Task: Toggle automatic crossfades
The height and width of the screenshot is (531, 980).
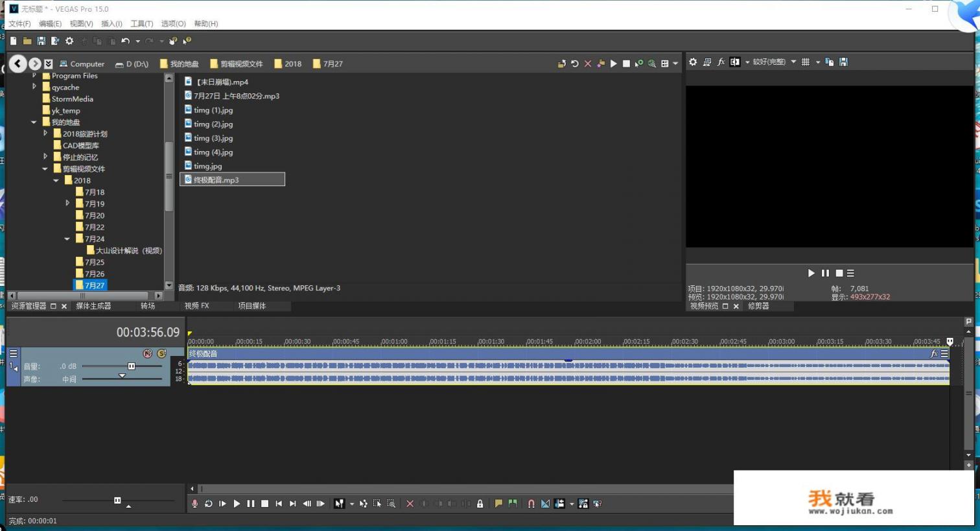Action: click(x=545, y=504)
